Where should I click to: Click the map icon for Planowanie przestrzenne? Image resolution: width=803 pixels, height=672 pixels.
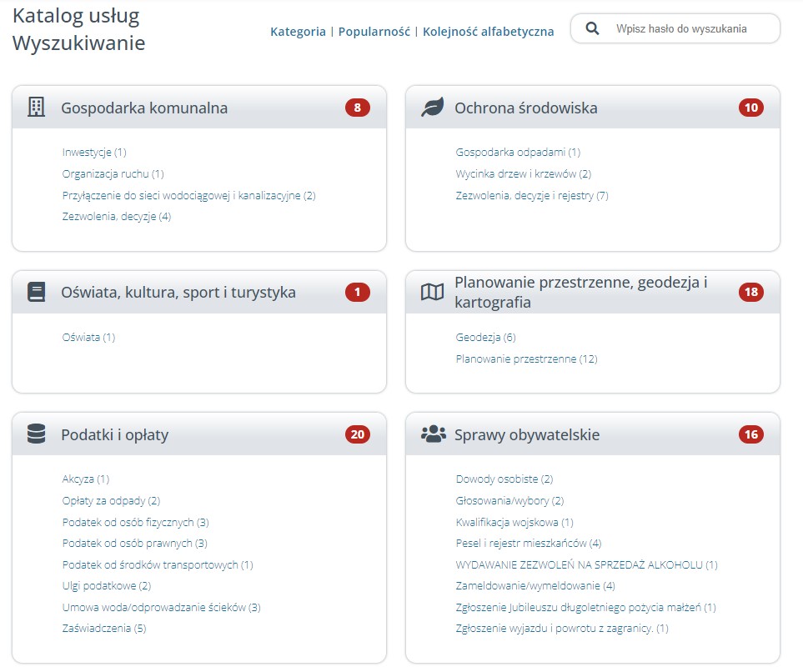pyautogui.click(x=432, y=292)
